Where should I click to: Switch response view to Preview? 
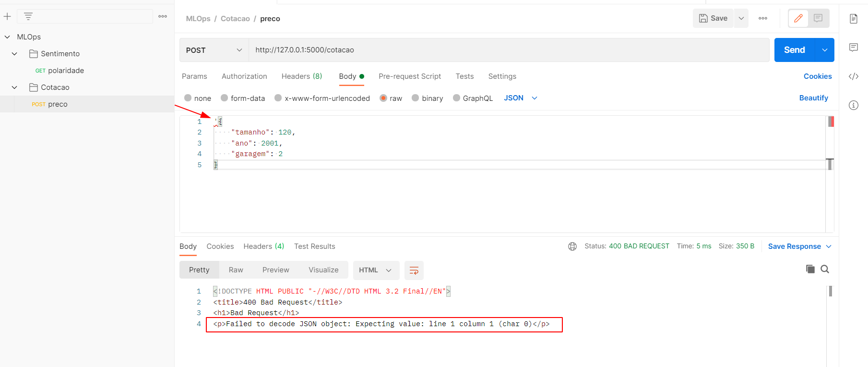pos(276,270)
